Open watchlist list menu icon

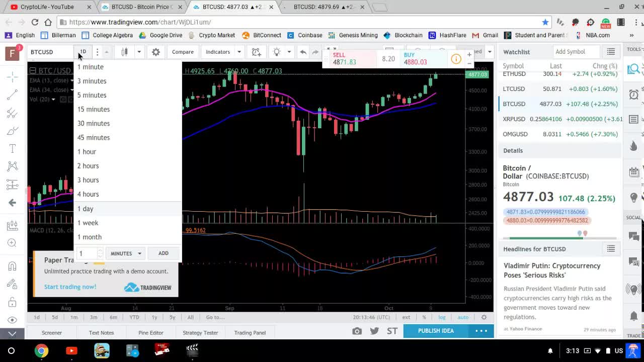[x=611, y=52]
